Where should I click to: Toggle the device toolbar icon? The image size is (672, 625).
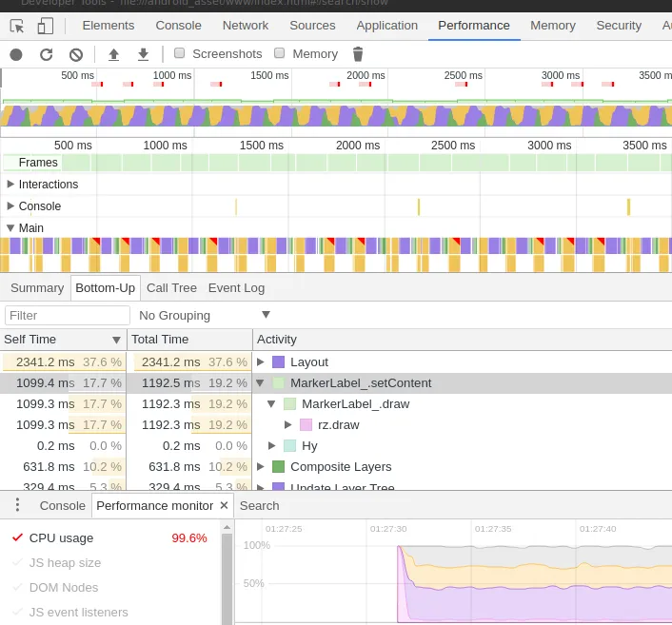coord(46,26)
